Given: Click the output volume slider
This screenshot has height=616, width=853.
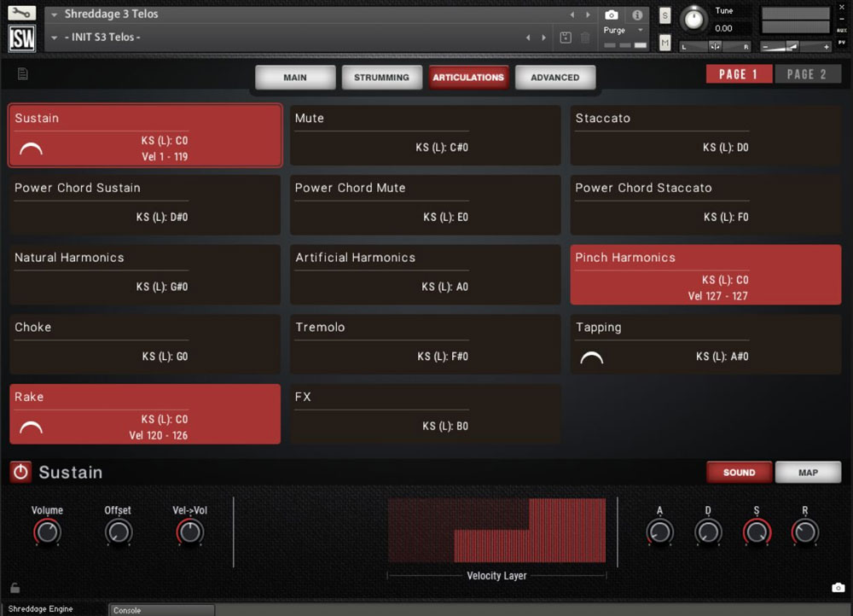Looking at the screenshot, I should coord(795,47).
